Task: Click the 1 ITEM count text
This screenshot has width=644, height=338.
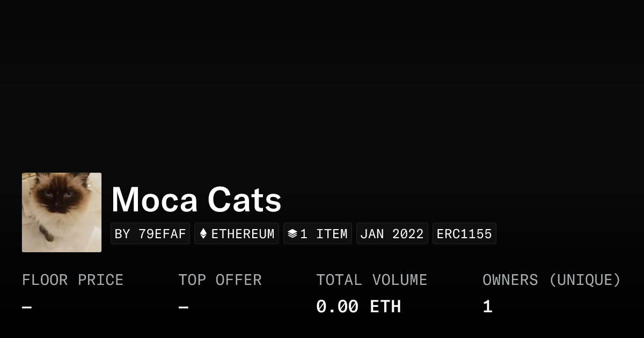Action: tap(324, 234)
